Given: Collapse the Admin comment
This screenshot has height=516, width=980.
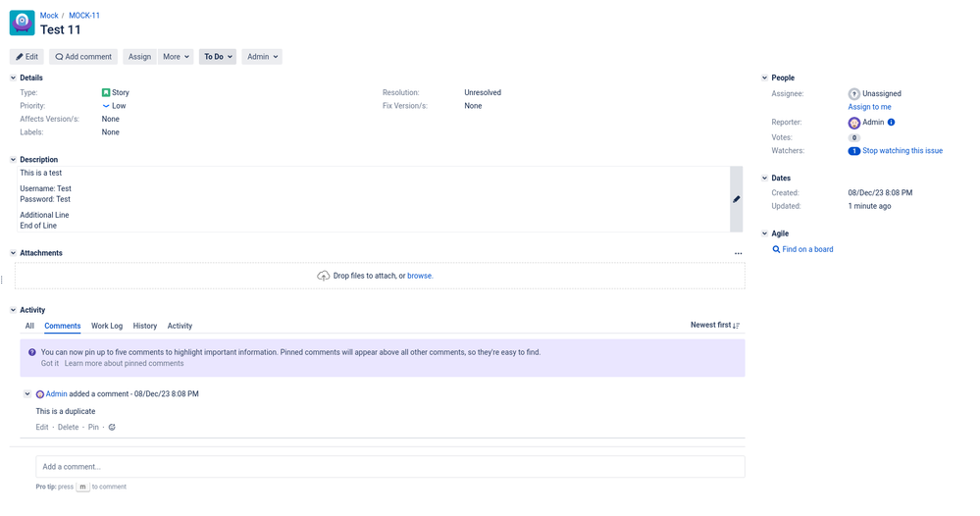Looking at the screenshot, I should tap(27, 394).
